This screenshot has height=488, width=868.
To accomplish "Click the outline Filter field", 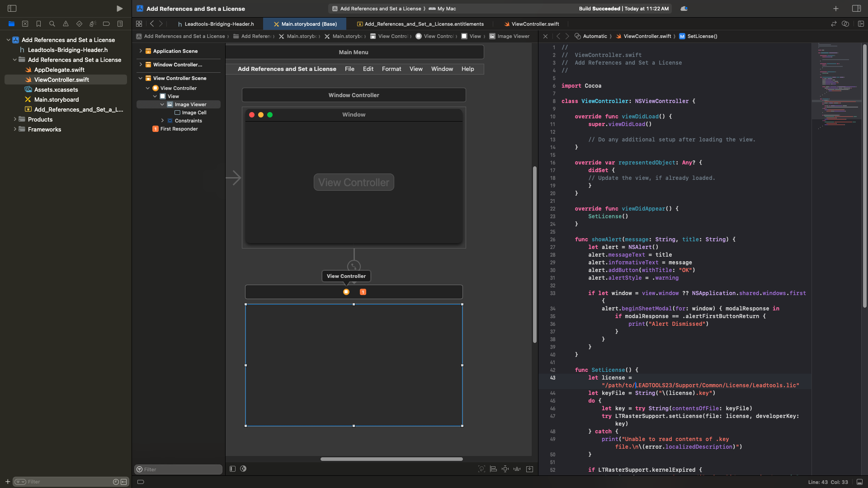I will point(181,469).
